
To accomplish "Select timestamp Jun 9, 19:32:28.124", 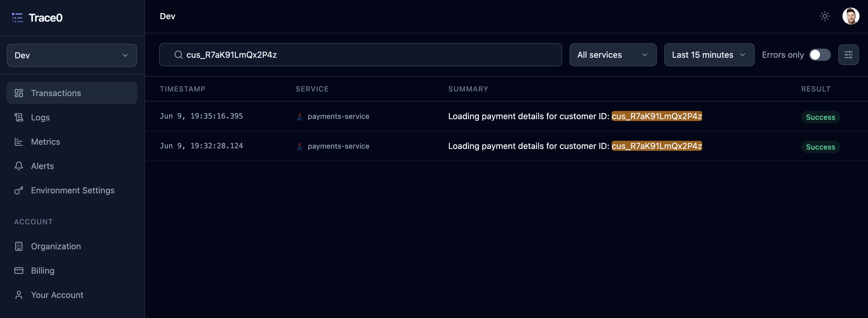I will 201,146.
